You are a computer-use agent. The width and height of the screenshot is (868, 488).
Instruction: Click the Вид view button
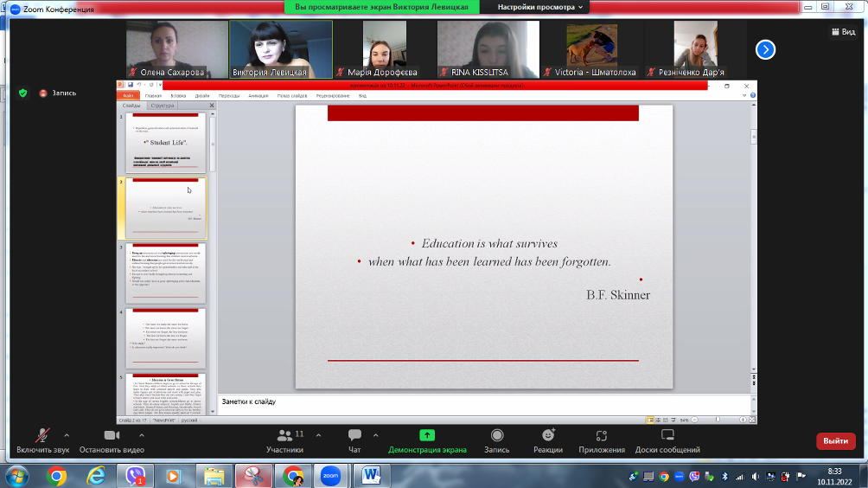842,32
